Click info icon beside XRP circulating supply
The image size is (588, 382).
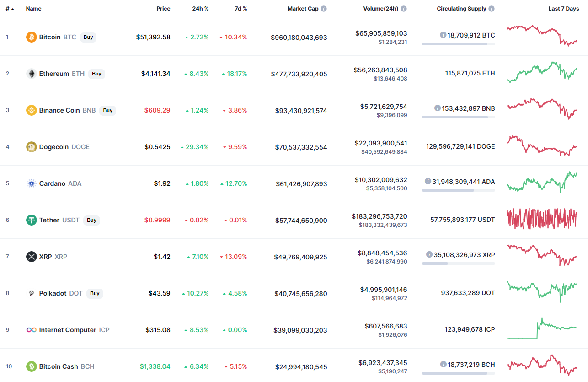(429, 254)
